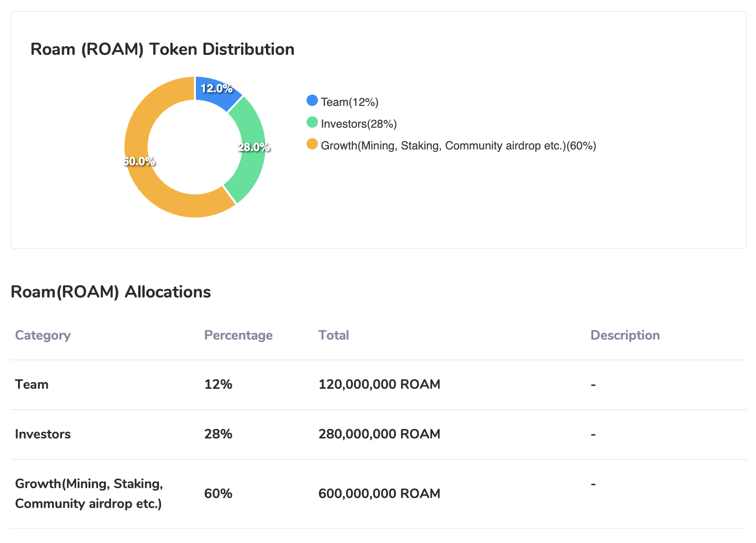This screenshot has height=543, width=756.
Task: Select the 600,000,000 ROAM total cell
Action: click(x=379, y=494)
